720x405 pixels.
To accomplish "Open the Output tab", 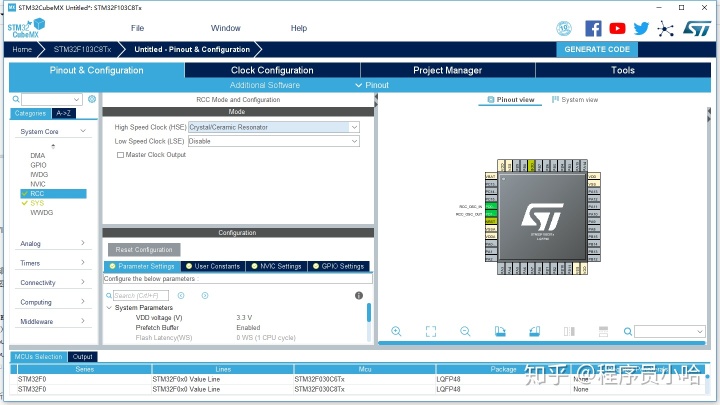I will [x=82, y=357].
